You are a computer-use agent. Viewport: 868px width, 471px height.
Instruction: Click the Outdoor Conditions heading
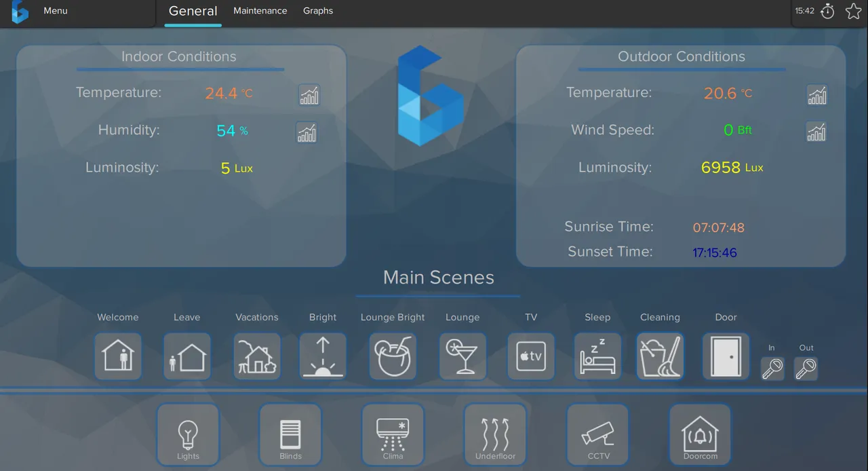coord(682,57)
